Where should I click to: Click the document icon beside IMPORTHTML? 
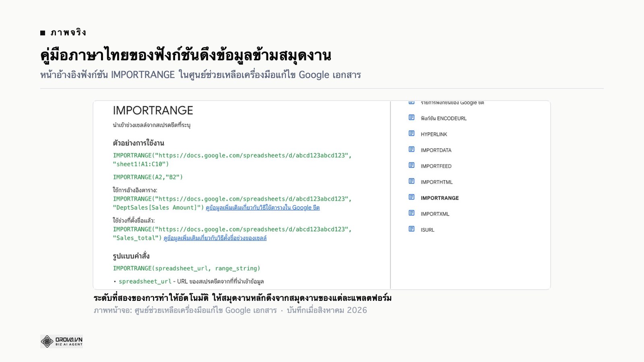click(x=411, y=181)
